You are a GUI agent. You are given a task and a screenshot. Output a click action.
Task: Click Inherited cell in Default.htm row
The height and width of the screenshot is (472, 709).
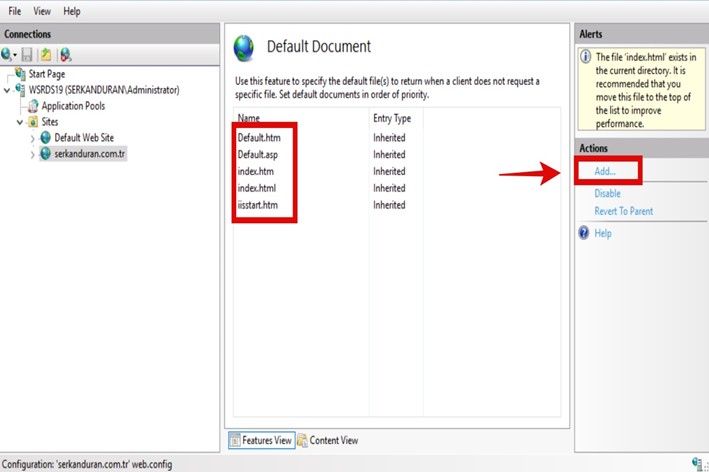click(x=389, y=137)
